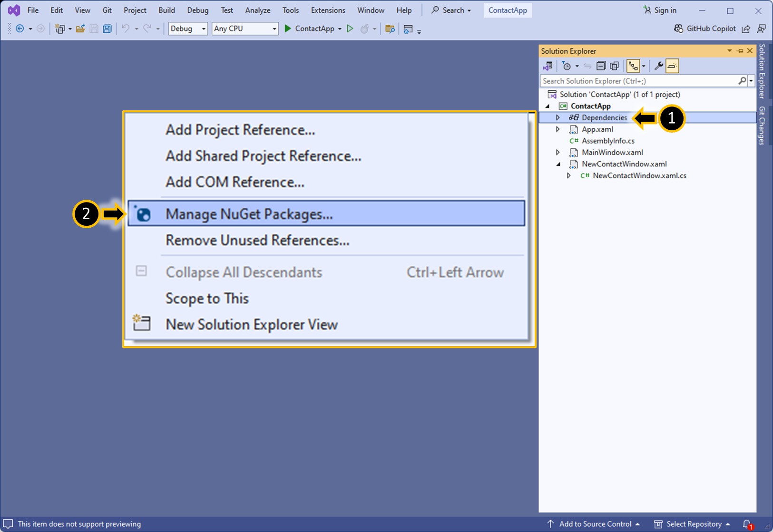Viewport: 773px width, 532px height.
Task: Click Add to Source Control in status bar
Action: [594, 524]
